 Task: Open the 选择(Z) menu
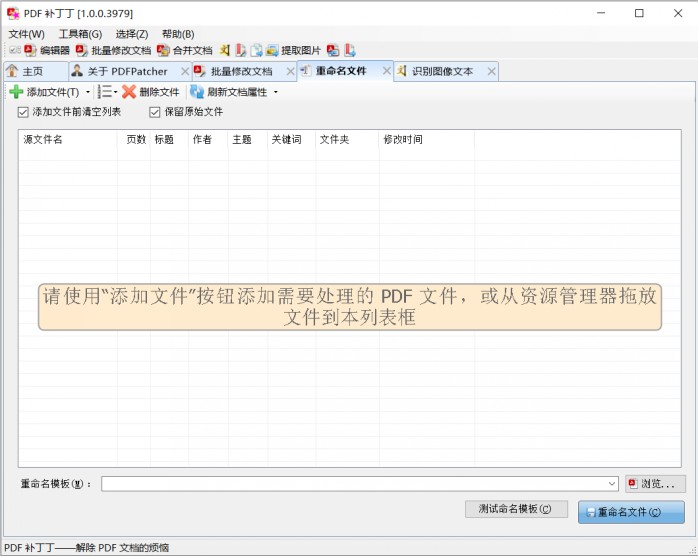point(132,34)
